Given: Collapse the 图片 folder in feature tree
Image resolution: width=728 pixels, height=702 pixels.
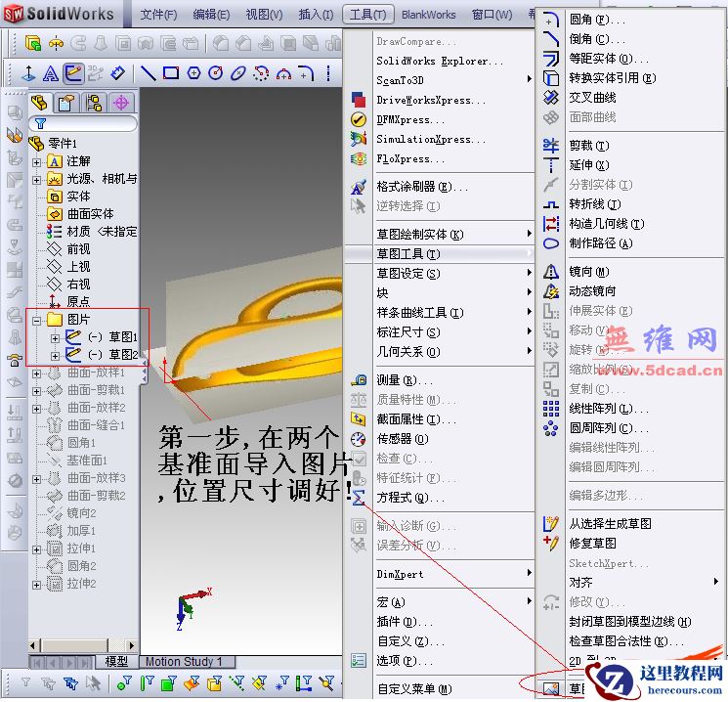Looking at the screenshot, I should click(x=37, y=320).
